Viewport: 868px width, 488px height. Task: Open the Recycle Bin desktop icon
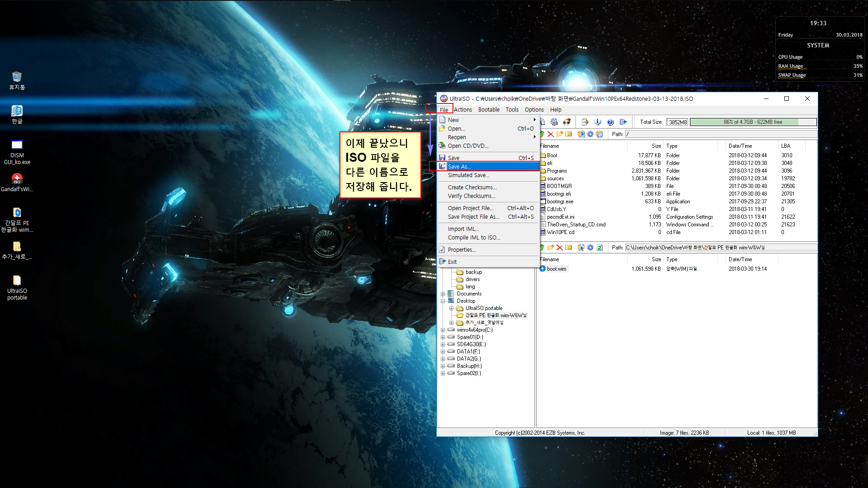click(17, 80)
